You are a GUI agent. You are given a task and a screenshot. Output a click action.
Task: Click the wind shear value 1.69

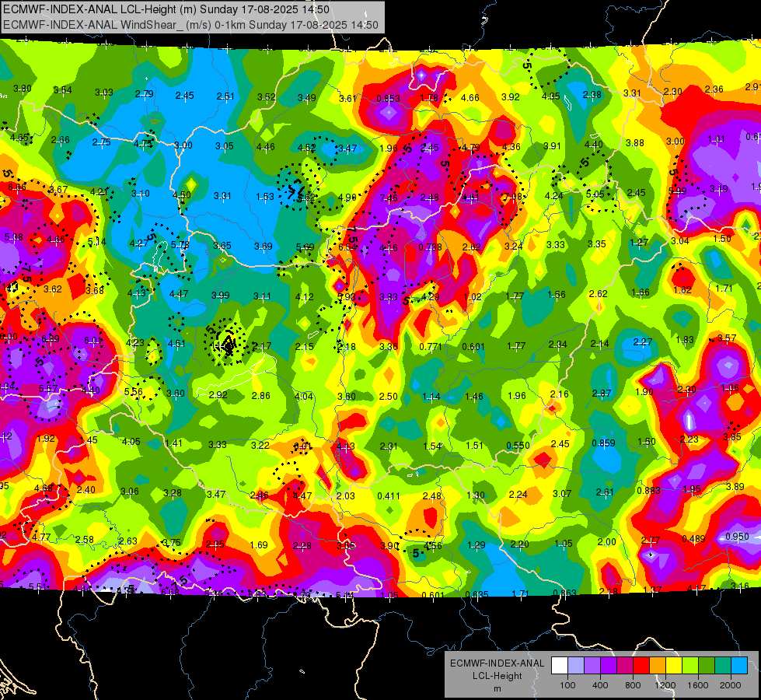point(259,544)
